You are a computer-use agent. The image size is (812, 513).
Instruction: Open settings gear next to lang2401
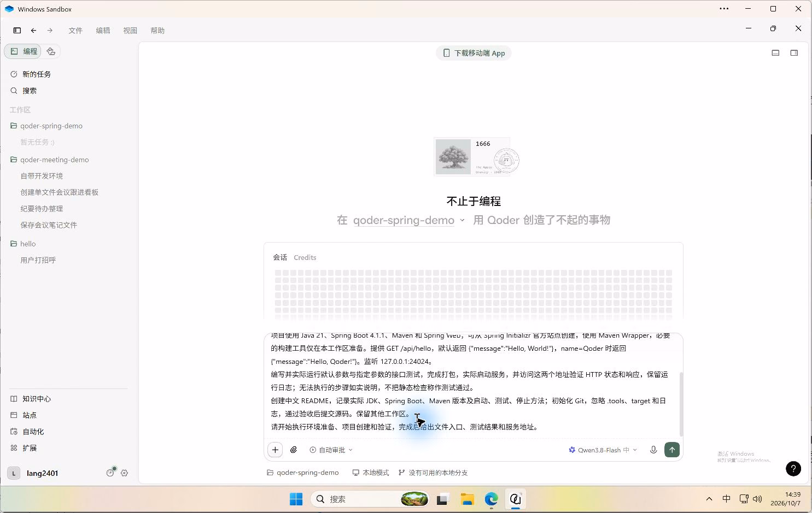[124, 473]
